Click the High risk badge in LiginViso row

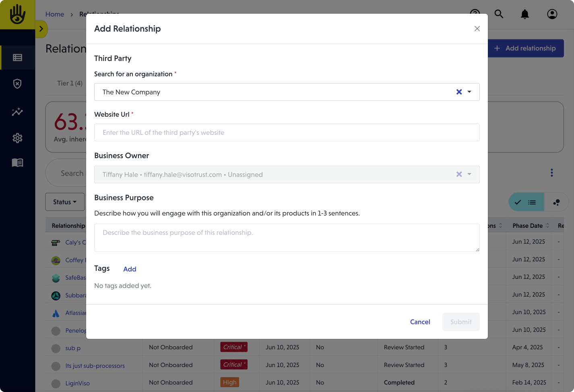pos(230,382)
